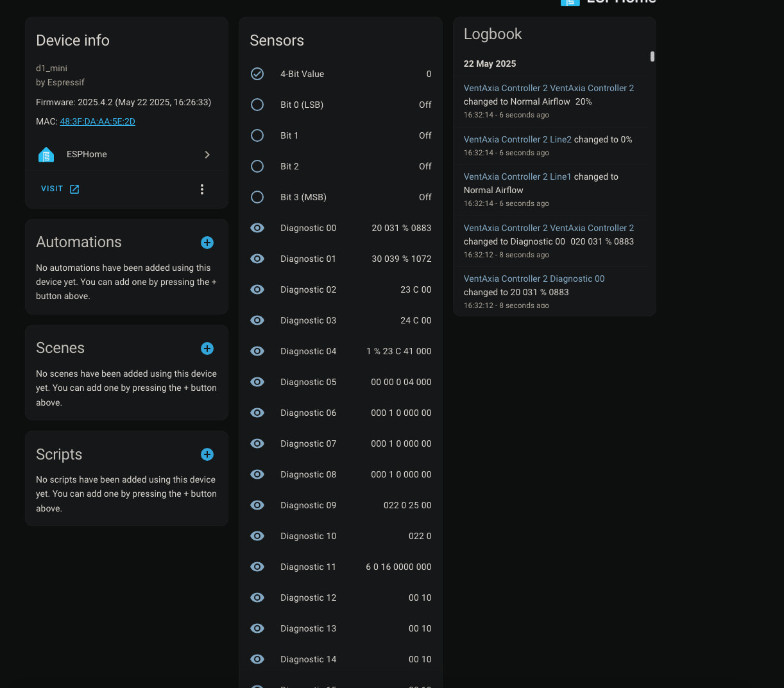Viewport: 784px width, 688px height.
Task: Click the eye icon for Diagnostic 00
Action: pos(257,228)
